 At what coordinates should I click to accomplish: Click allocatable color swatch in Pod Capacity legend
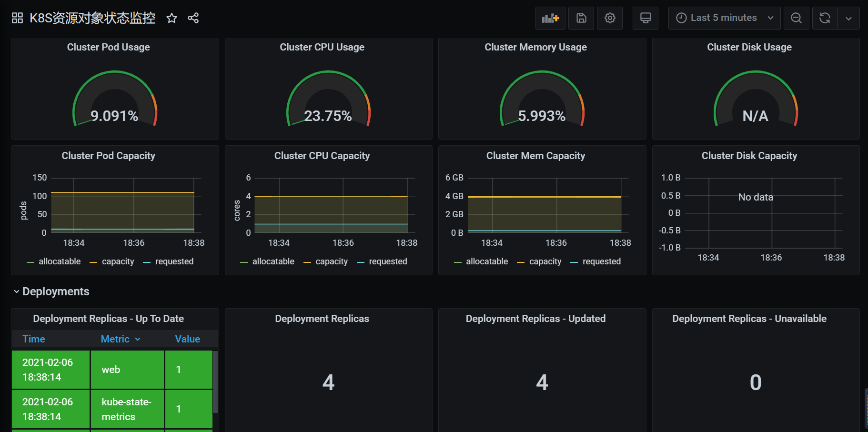coord(30,262)
